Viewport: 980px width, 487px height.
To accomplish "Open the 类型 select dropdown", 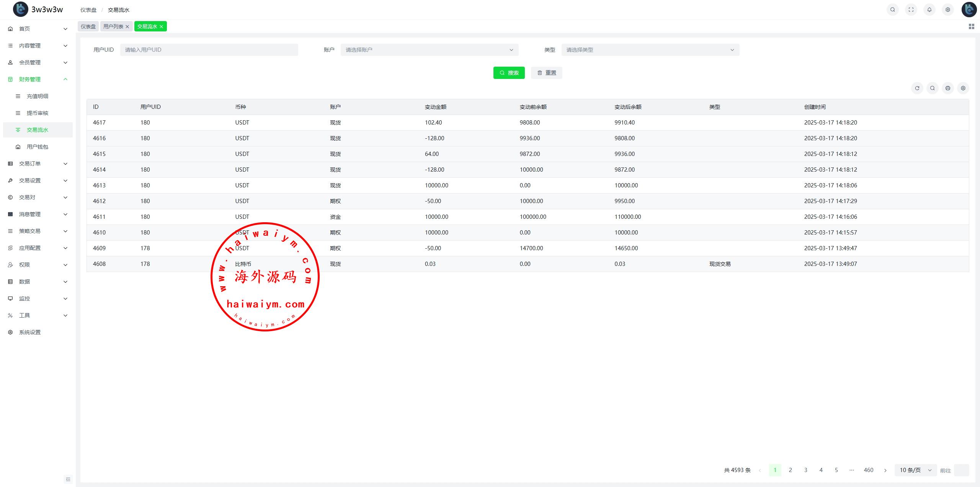I will point(650,50).
